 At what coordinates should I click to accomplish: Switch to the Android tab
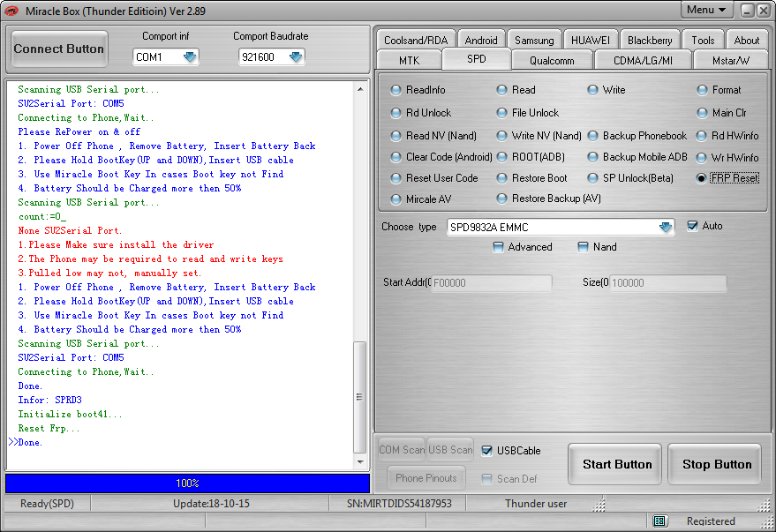coord(481,40)
